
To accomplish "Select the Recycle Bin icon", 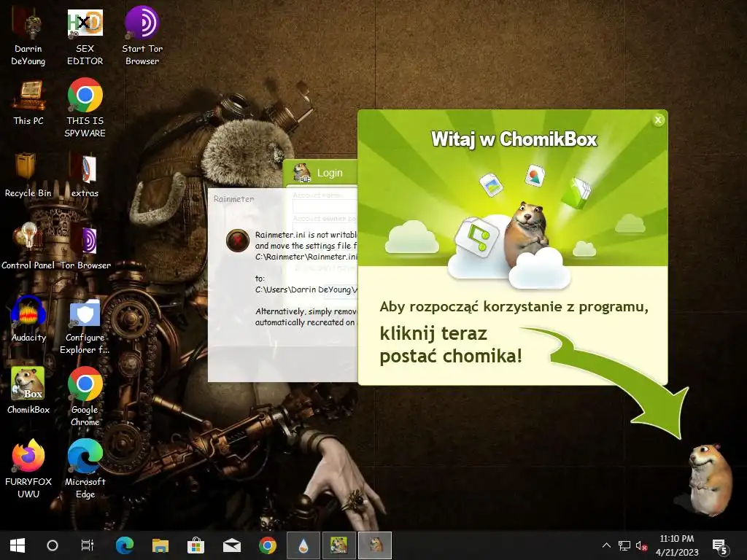I will tap(28, 175).
